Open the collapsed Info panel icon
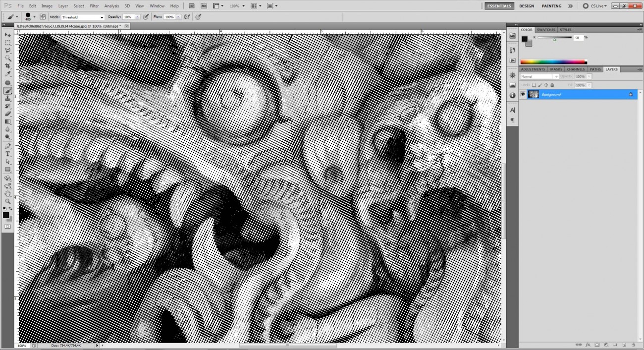 click(512, 95)
